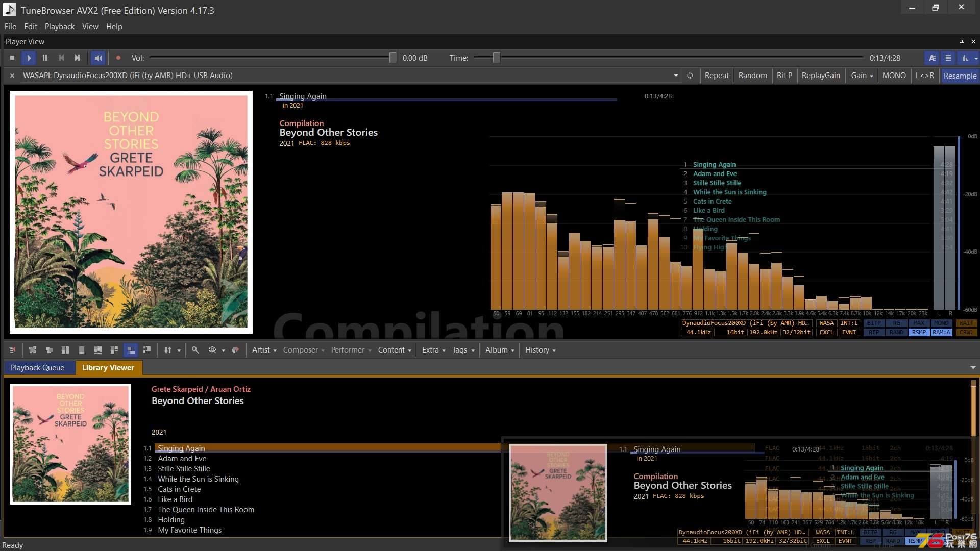The image size is (980, 551).
Task: Click the stacked cards view icon
Action: 49,350
